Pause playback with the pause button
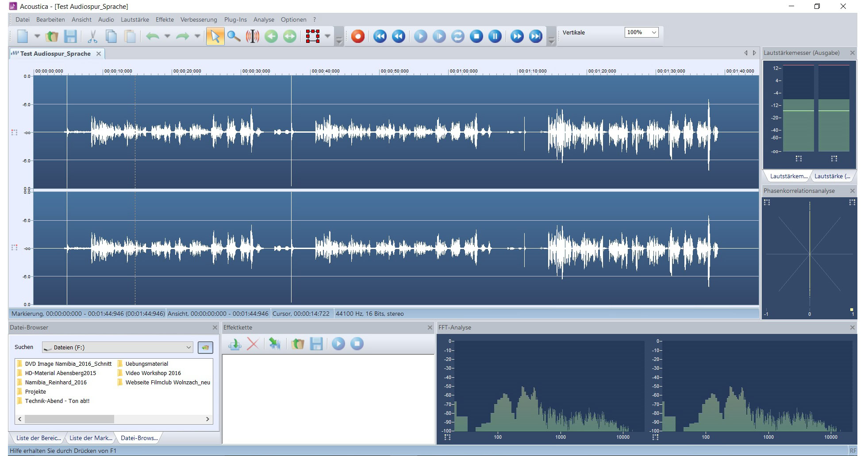 (x=495, y=36)
